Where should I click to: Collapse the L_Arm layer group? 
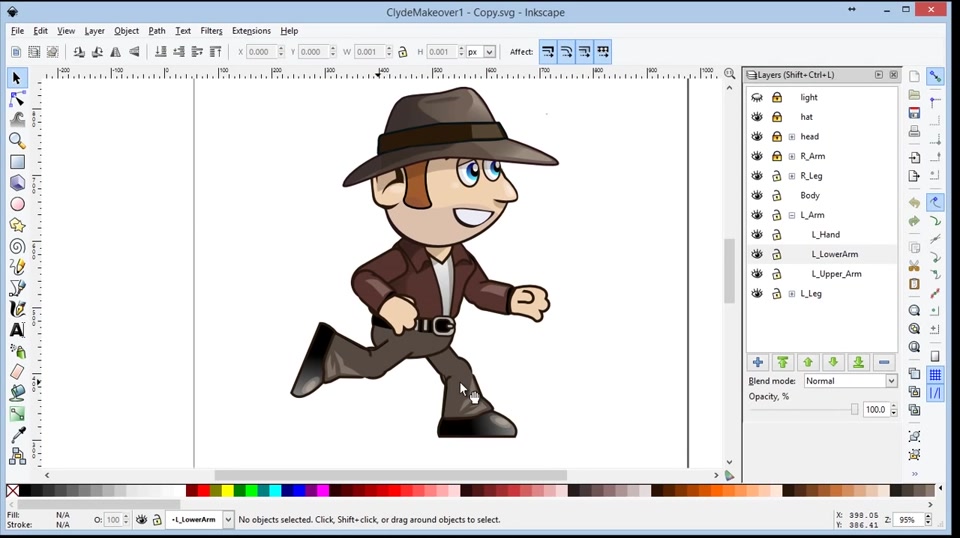pos(792,215)
